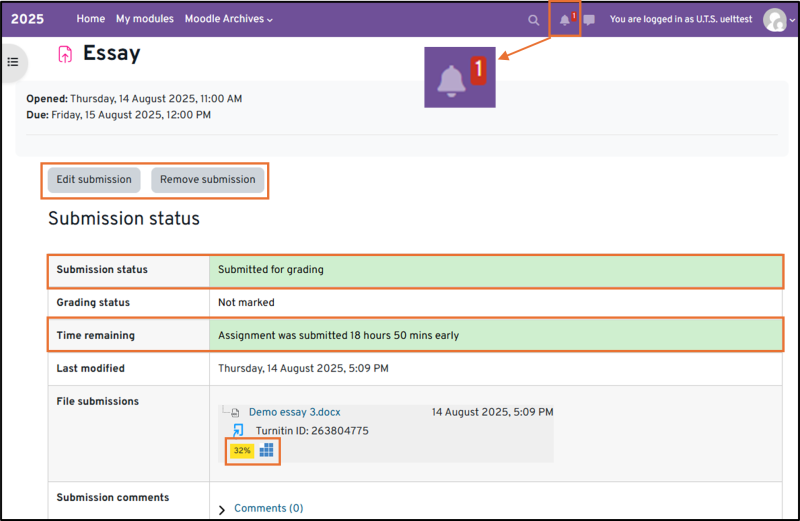This screenshot has width=800, height=521.
Task: Open the Comments (0) link
Action: 268,509
